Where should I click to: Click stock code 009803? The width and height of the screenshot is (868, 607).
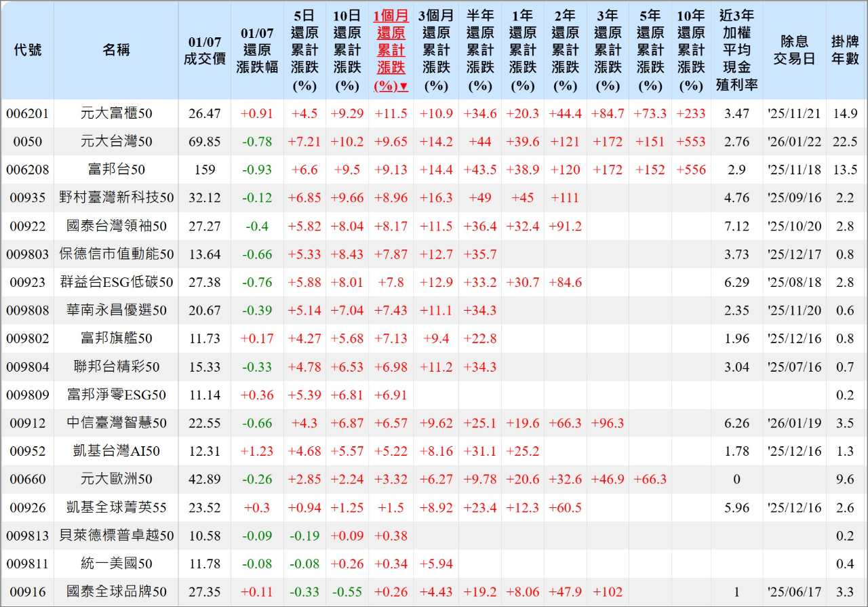(x=27, y=254)
